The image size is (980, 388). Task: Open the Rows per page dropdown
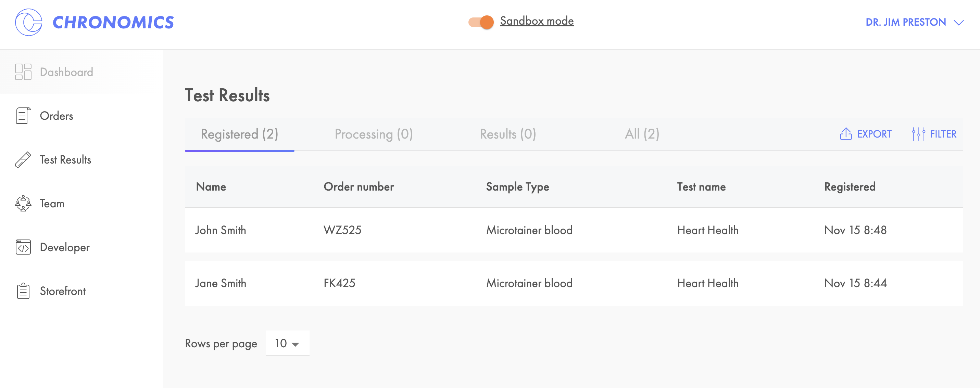287,344
